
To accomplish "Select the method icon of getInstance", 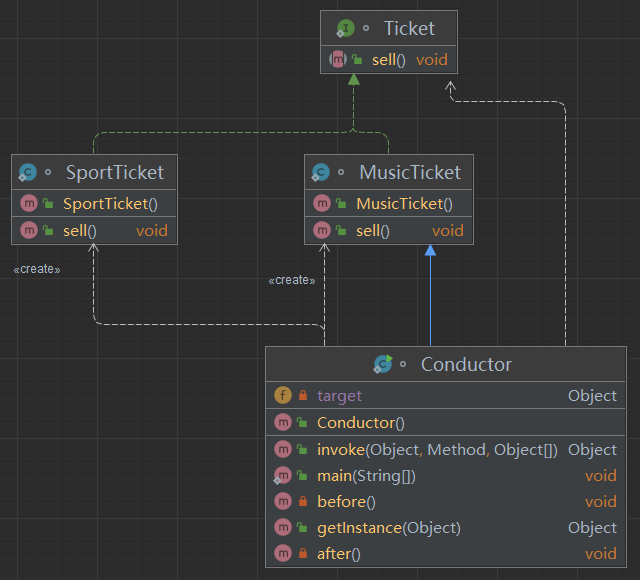I will [283, 527].
